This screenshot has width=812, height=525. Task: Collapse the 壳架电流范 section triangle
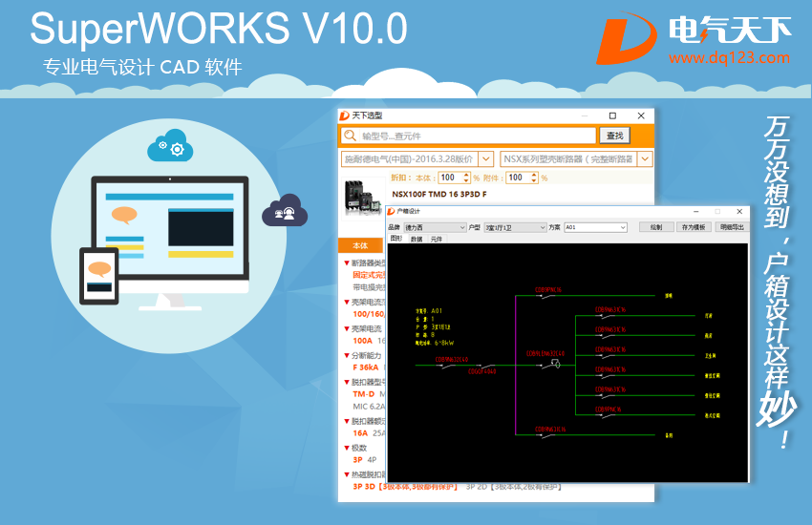[347, 302]
